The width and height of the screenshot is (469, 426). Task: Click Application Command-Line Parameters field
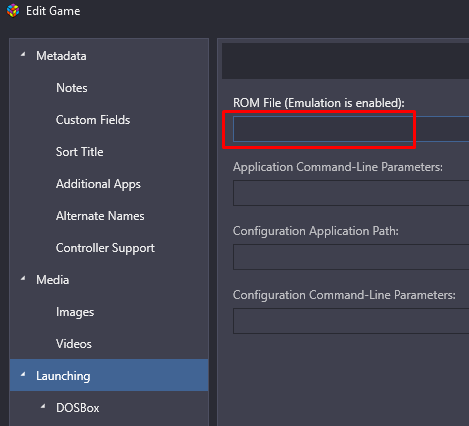coord(351,193)
